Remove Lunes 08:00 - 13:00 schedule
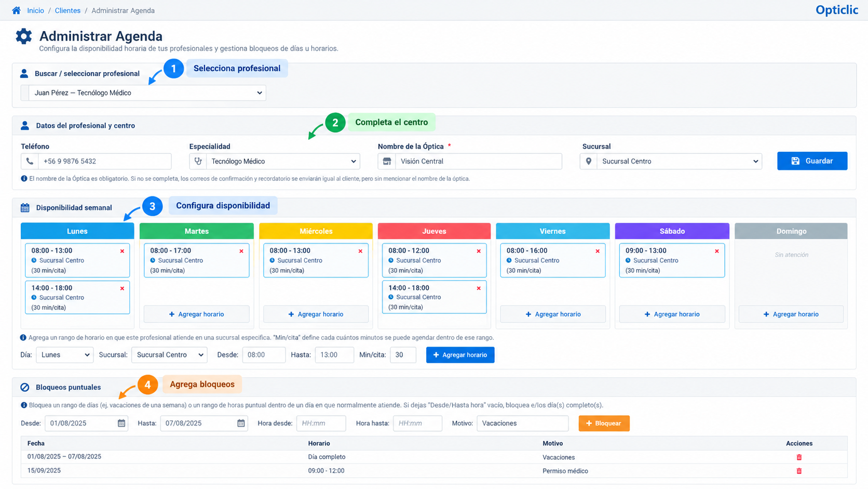Viewport: 868px width, 489px height. [x=122, y=251]
